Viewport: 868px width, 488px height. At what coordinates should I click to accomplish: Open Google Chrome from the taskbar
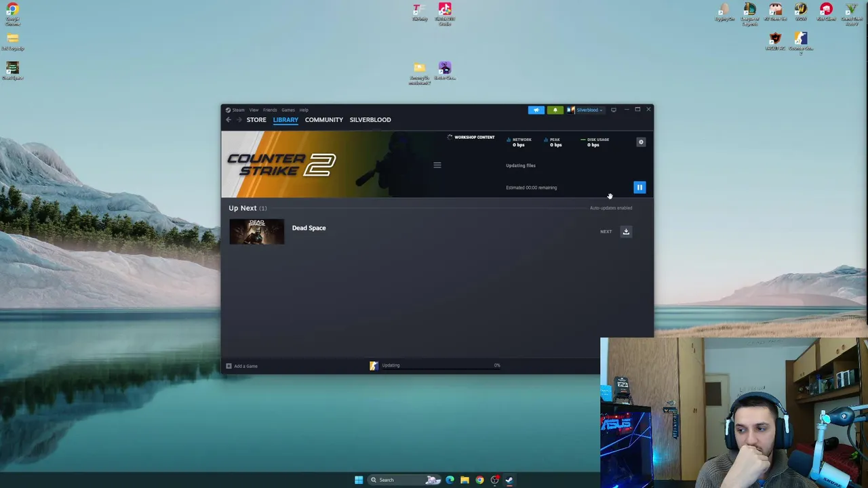tap(479, 480)
